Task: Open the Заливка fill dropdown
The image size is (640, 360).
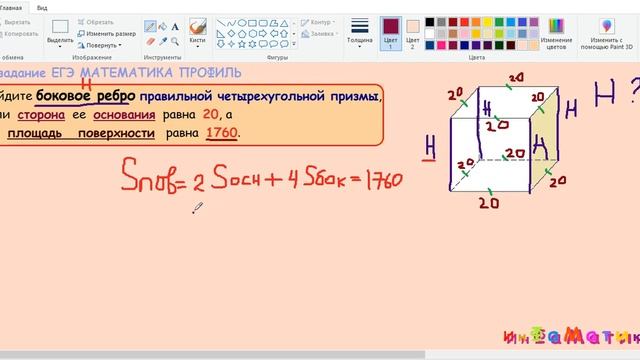Action: coord(320,34)
